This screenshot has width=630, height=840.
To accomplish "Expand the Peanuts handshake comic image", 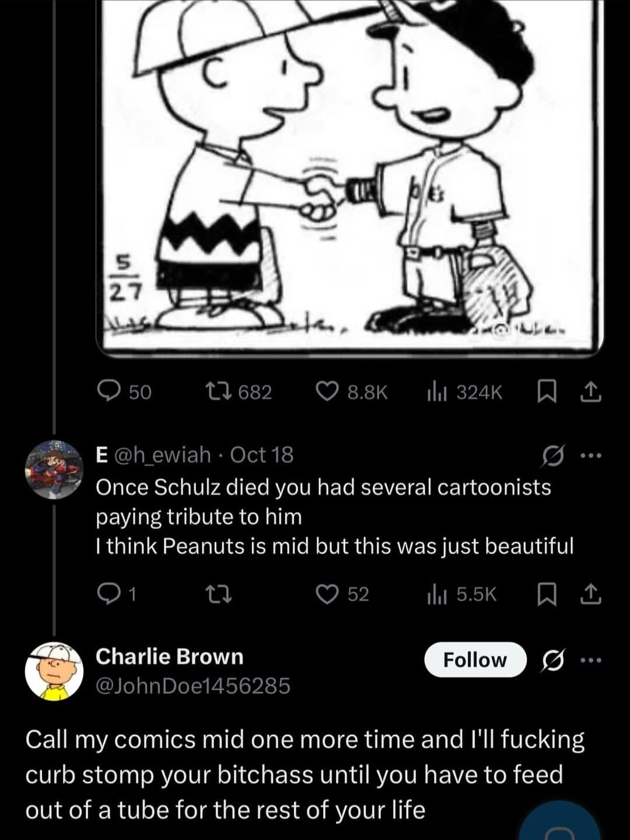I will point(350,175).
